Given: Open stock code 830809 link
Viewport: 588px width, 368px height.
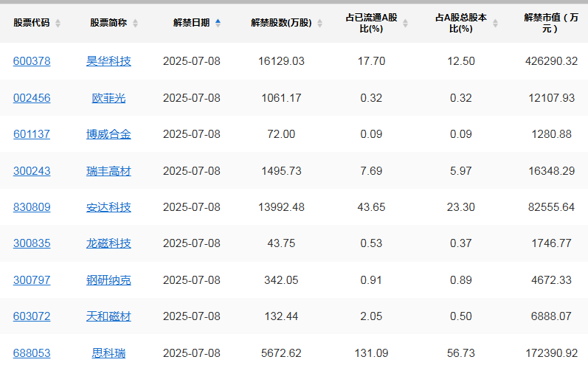Looking at the screenshot, I should (32, 207).
